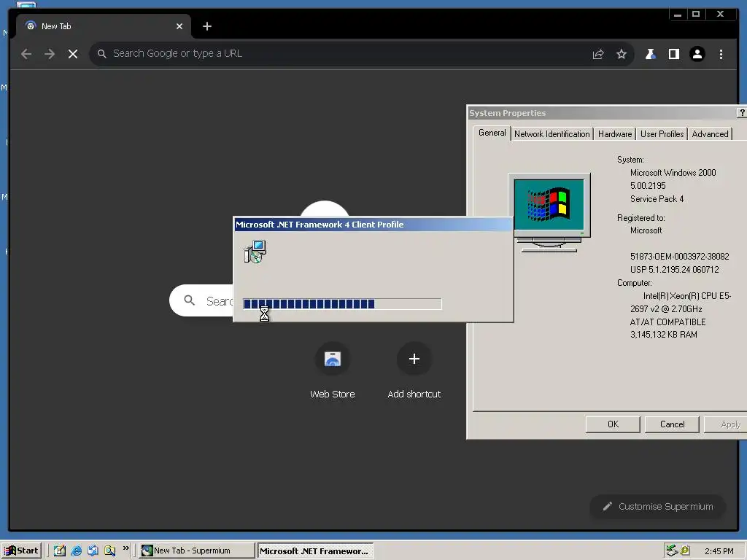
Task: Click the .NET Framework installer icon
Action: pyautogui.click(x=255, y=252)
